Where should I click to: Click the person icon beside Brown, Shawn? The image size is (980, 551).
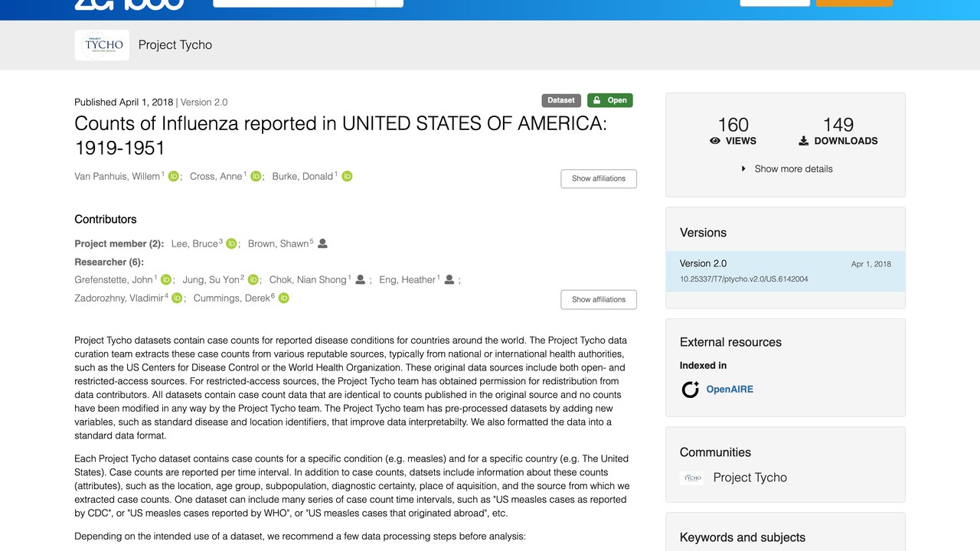click(322, 243)
